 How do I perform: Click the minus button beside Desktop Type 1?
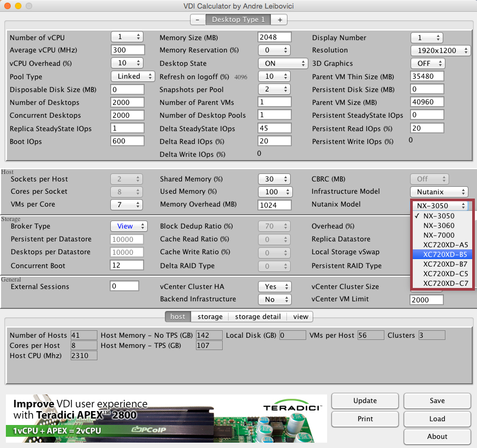[x=198, y=20]
